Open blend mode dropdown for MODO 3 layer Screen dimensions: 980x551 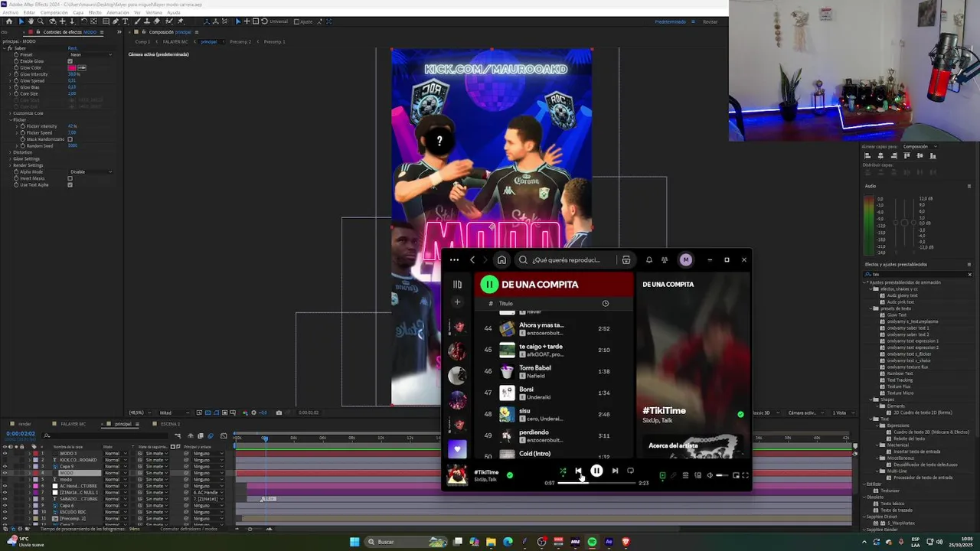point(116,453)
